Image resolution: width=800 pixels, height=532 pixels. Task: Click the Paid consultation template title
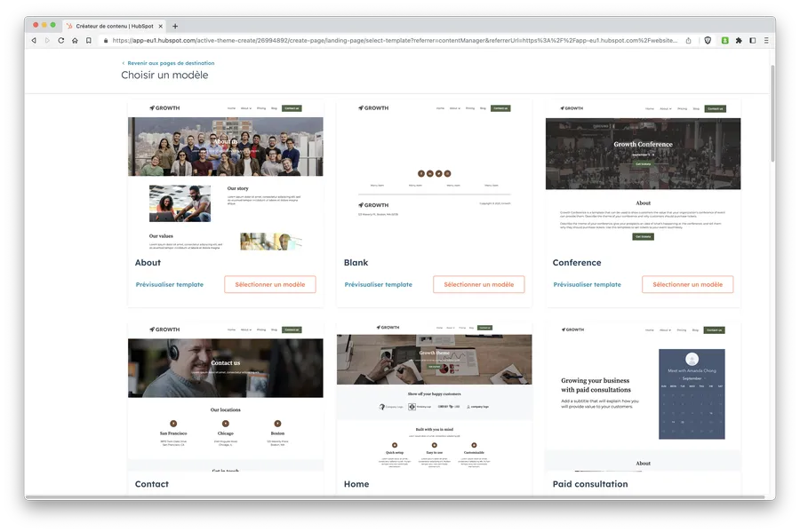590,484
